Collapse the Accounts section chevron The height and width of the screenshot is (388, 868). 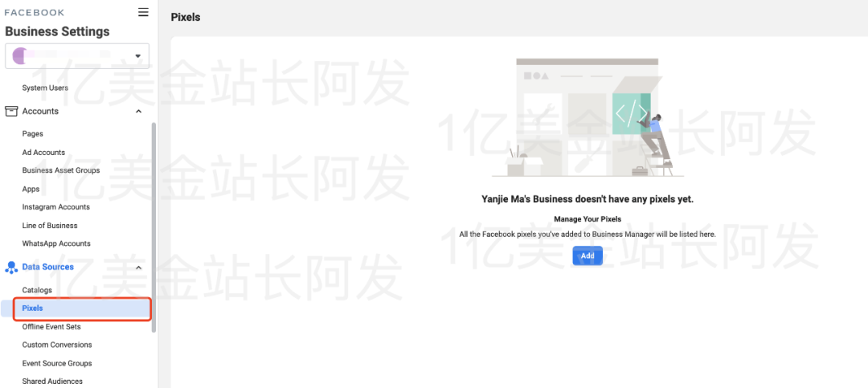tap(138, 111)
